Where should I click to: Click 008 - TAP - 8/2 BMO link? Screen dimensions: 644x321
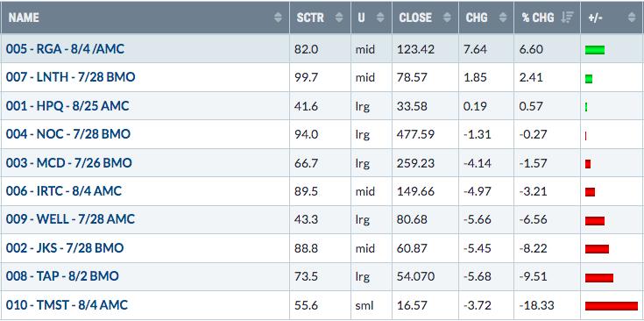(62, 275)
